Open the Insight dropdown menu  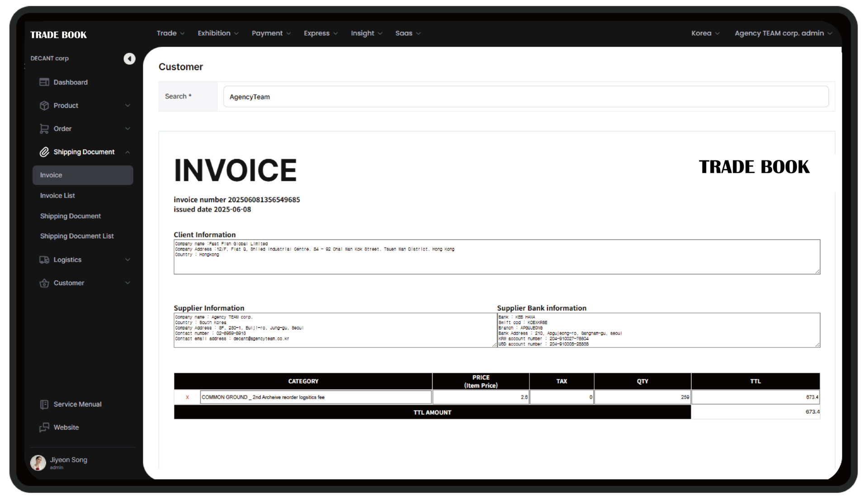367,33
